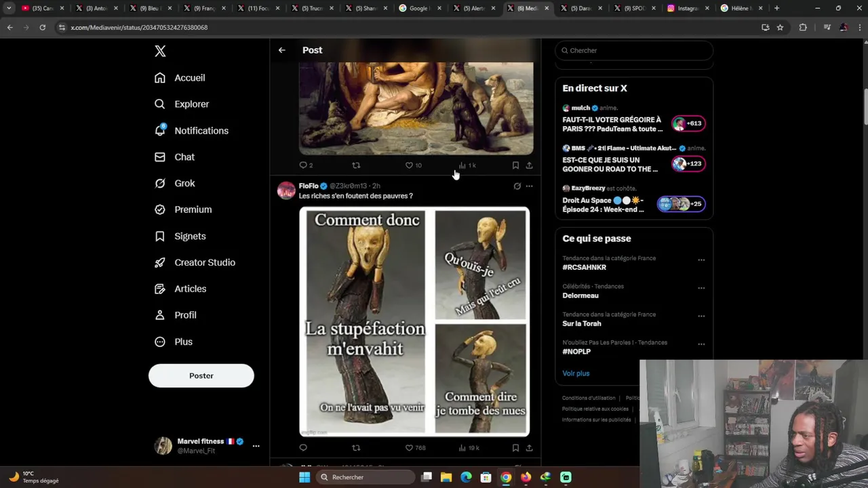This screenshot has height=488, width=868.
Task: Open BMS live 'EST-CE QUE JE SUIS UN GOONER'
Action: click(634, 159)
